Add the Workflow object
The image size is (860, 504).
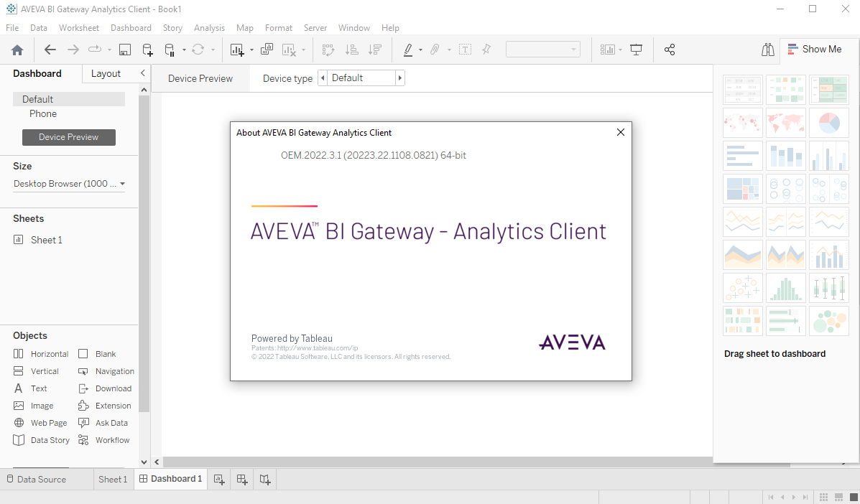click(104, 440)
